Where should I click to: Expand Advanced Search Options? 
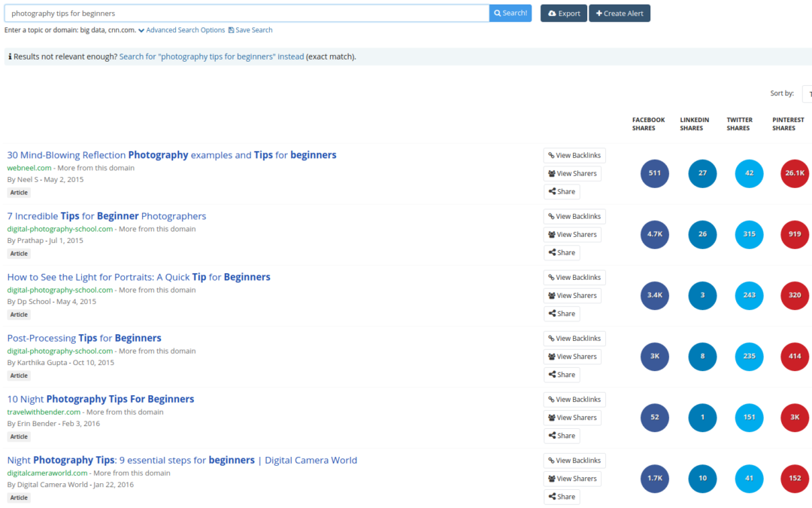pos(181,30)
